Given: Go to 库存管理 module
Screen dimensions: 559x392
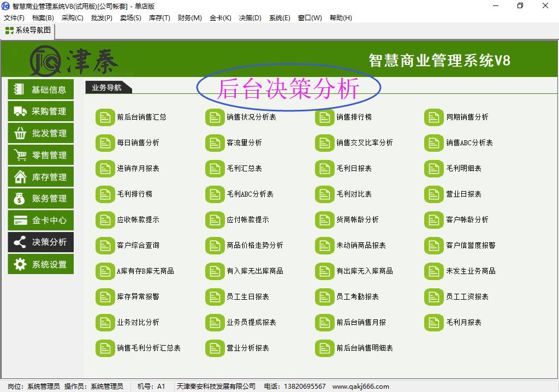Looking at the screenshot, I should pyautogui.click(x=40, y=177).
